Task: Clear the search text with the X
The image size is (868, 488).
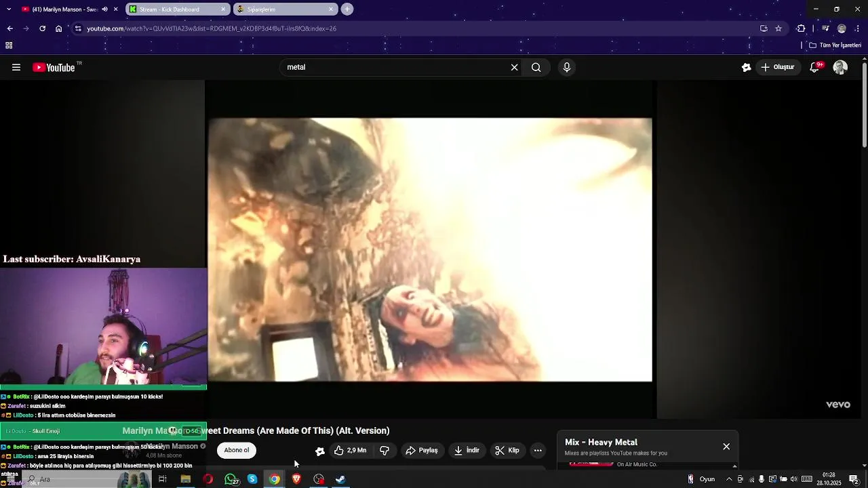Action: (x=514, y=67)
